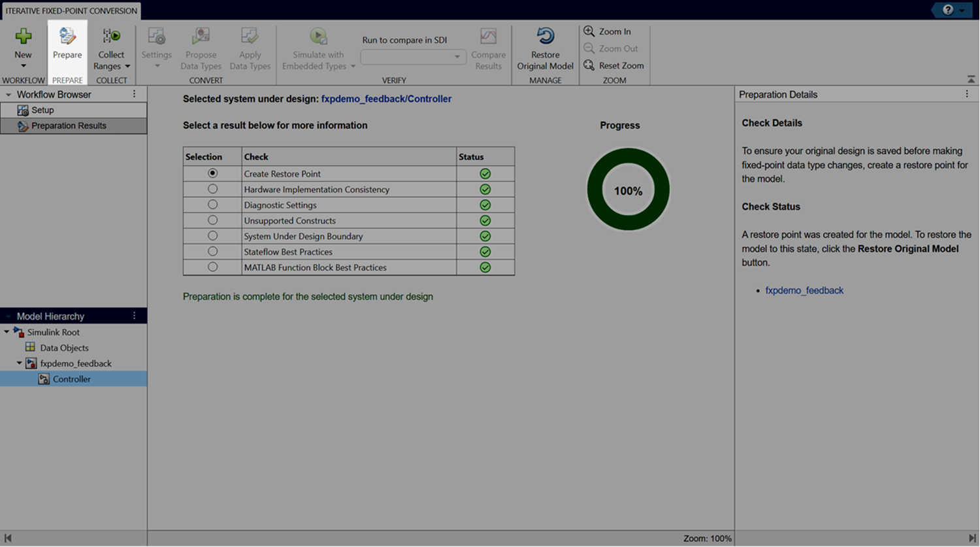The width and height of the screenshot is (980, 547).
Task: Select Data Objects in Model Hierarchy
Action: click(64, 348)
